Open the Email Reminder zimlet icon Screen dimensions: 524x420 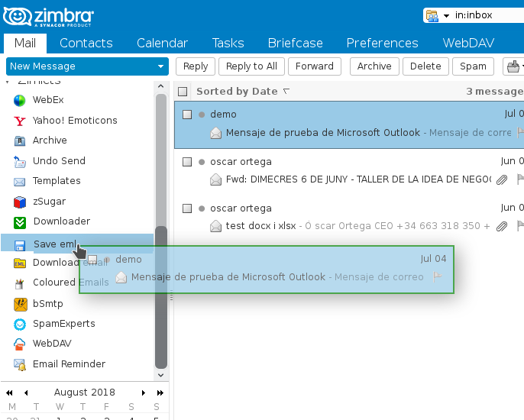pos(20,364)
